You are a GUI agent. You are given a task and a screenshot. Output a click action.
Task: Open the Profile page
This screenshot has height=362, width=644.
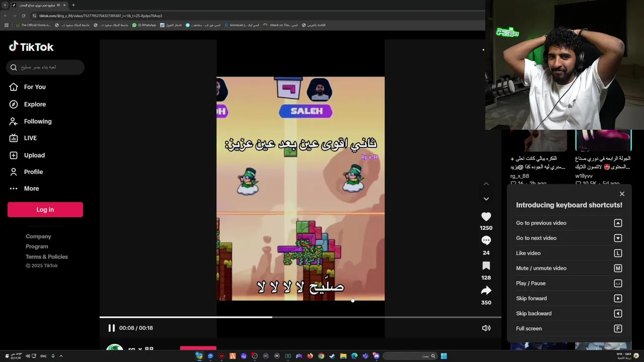tap(26, 172)
